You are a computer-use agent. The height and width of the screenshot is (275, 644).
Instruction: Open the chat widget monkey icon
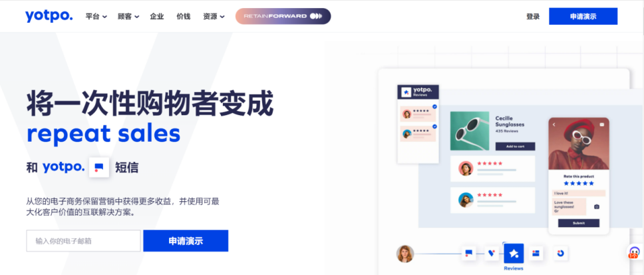pyautogui.click(x=635, y=252)
